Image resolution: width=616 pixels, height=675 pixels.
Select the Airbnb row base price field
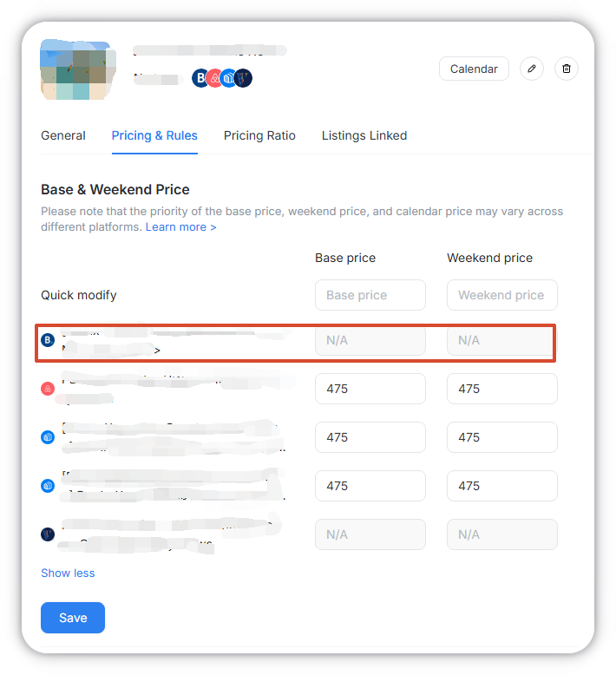pos(370,389)
